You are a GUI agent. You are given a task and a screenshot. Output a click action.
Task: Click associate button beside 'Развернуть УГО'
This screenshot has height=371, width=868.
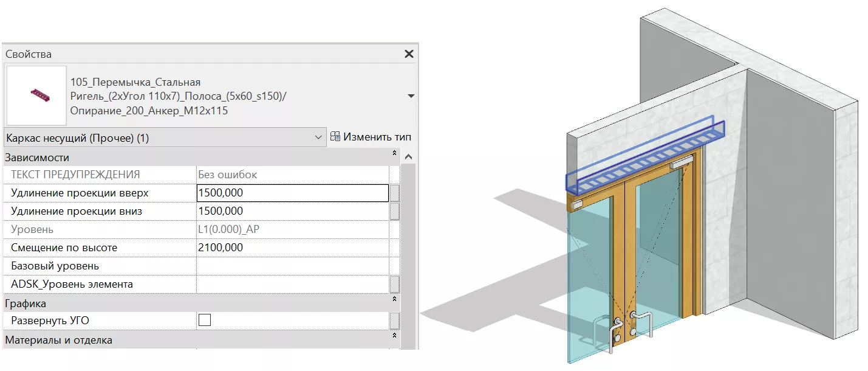pos(395,321)
